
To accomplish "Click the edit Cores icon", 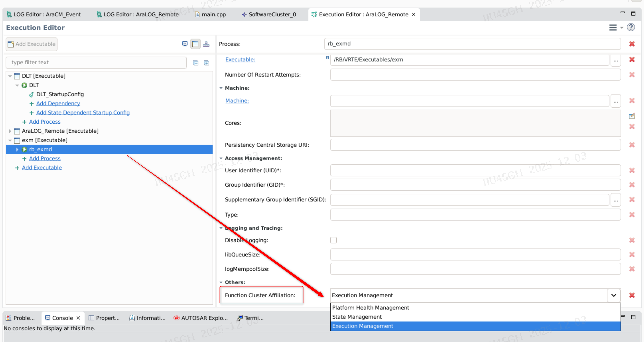I will pos(631,116).
